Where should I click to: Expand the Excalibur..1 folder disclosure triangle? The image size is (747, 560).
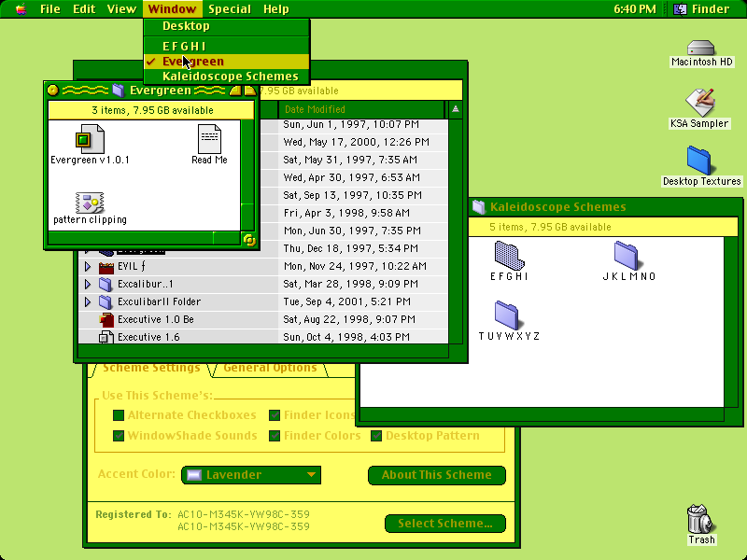(x=88, y=285)
